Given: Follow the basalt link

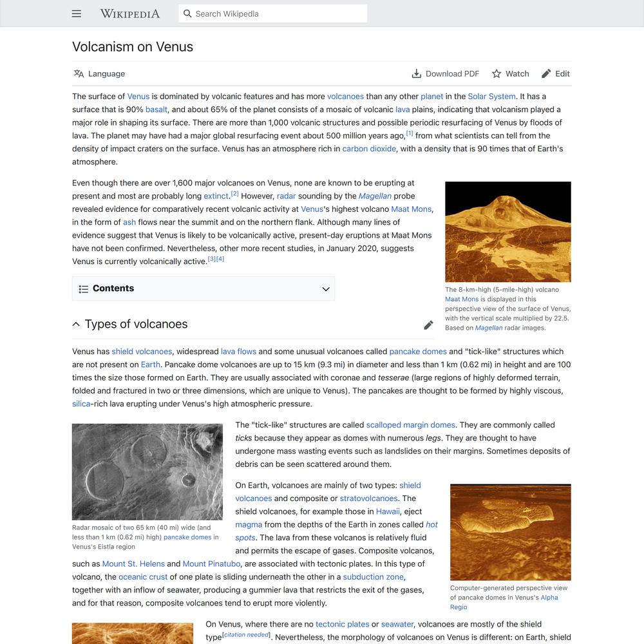Looking at the screenshot, I should click(x=156, y=109).
